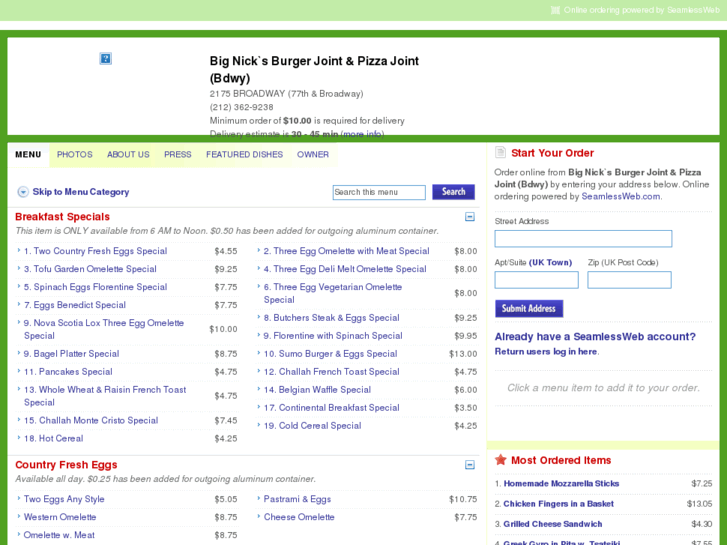Choose Cheese Omelette
This screenshot has width=727, height=545.
coord(299,517)
